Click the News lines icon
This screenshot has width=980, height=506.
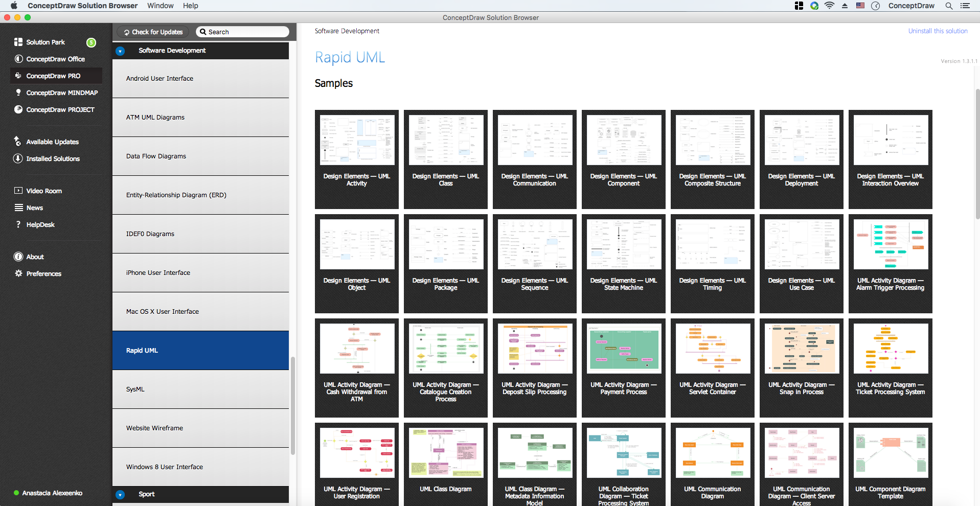coord(18,208)
